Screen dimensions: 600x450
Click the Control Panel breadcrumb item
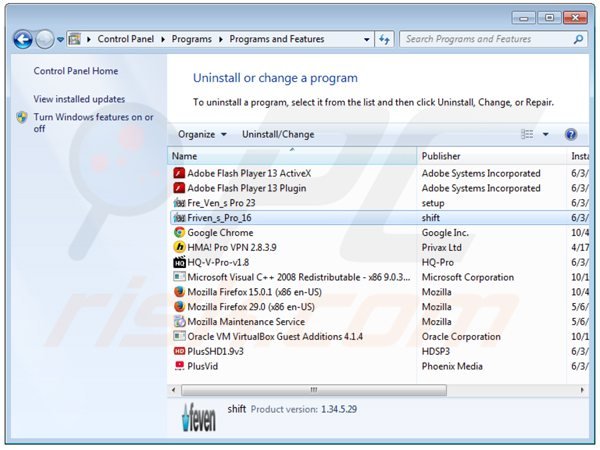(x=127, y=39)
